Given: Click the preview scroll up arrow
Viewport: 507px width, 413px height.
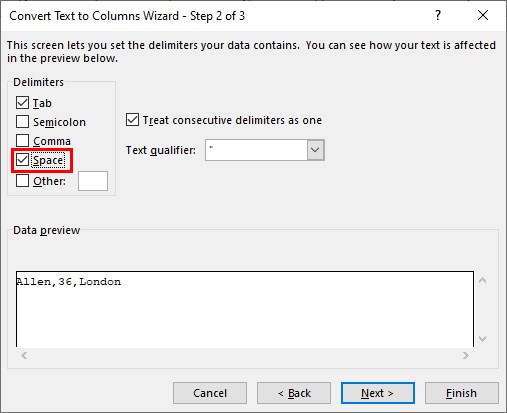Looking at the screenshot, I should 482,281.
